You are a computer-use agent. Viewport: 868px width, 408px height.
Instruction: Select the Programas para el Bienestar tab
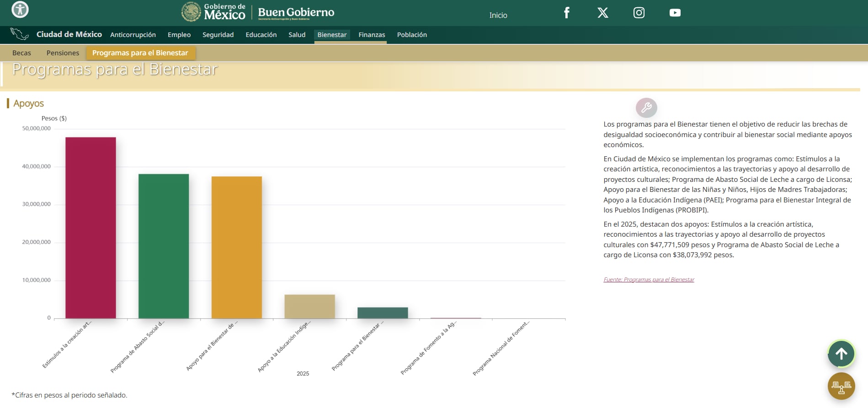(x=140, y=53)
